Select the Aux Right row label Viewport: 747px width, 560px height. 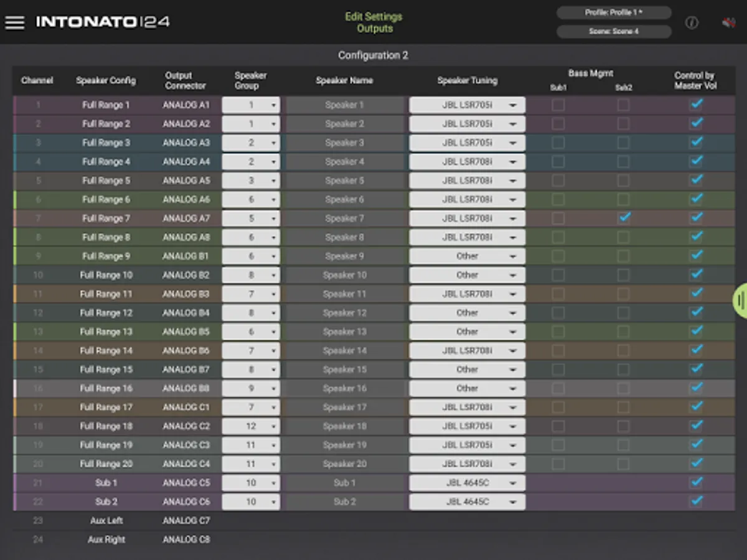click(106, 539)
